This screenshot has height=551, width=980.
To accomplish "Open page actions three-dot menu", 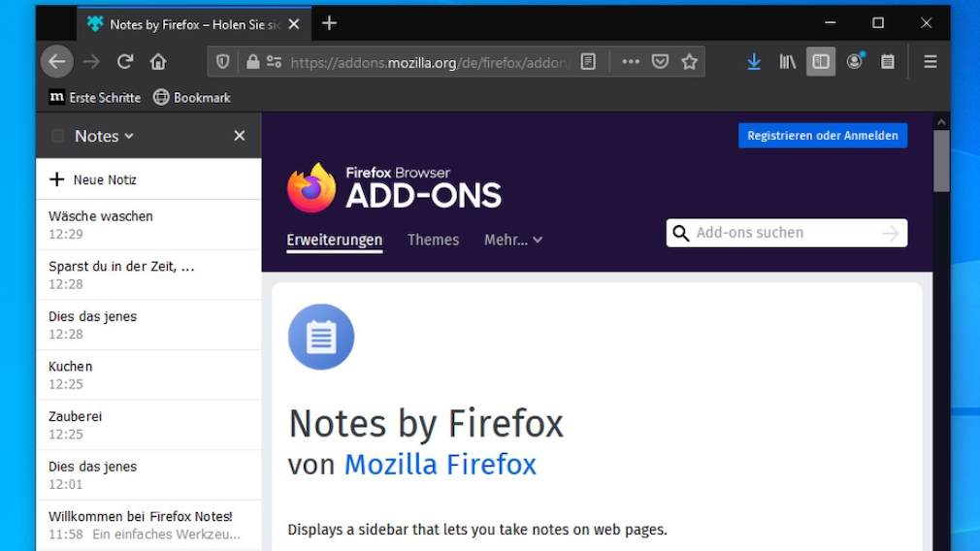I will coord(631,61).
